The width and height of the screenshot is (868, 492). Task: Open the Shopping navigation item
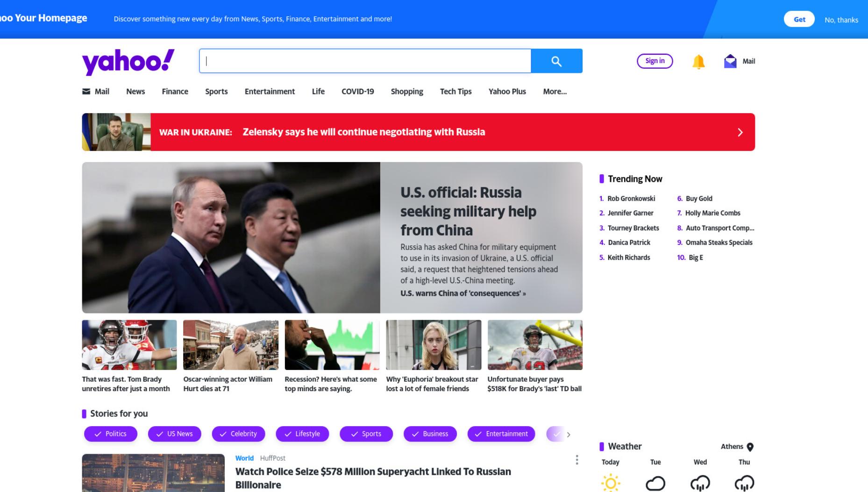[407, 92]
